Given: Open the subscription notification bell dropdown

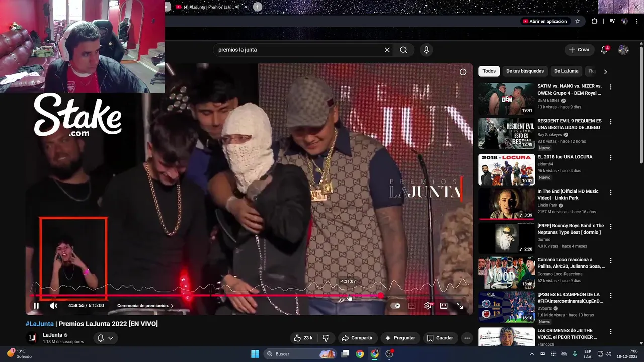Looking at the screenshot, I should 105,338.
